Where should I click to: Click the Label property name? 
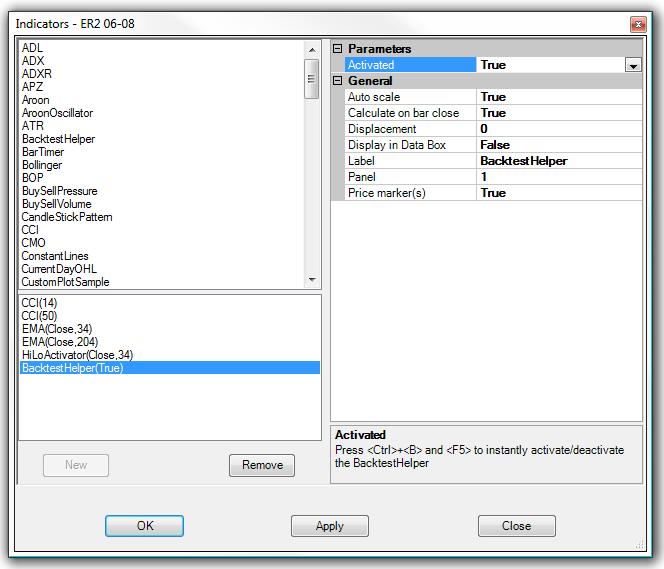coord(361,161)
